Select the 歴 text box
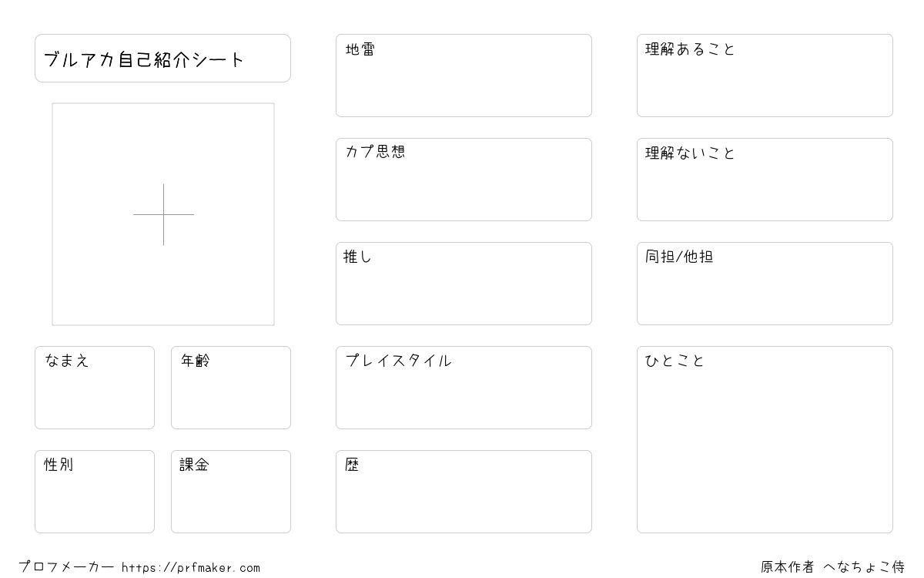 [464, 492]
